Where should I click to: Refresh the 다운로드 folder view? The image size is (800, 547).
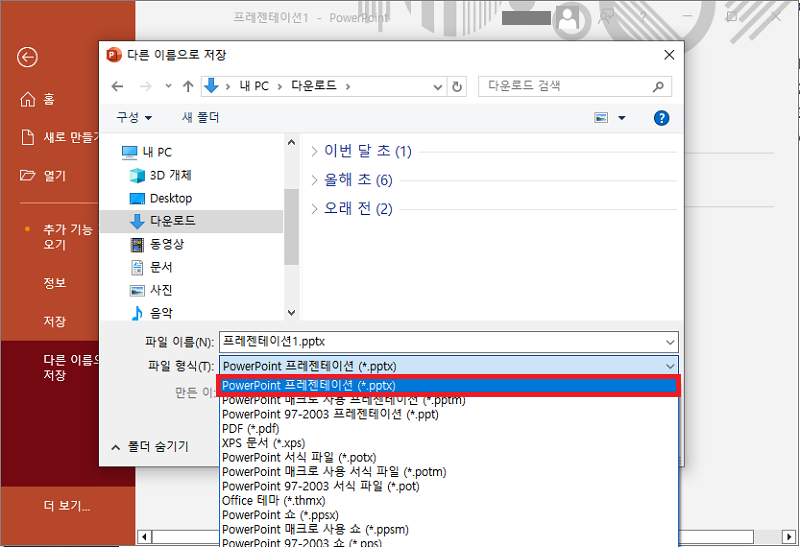(x=457, y=87)
